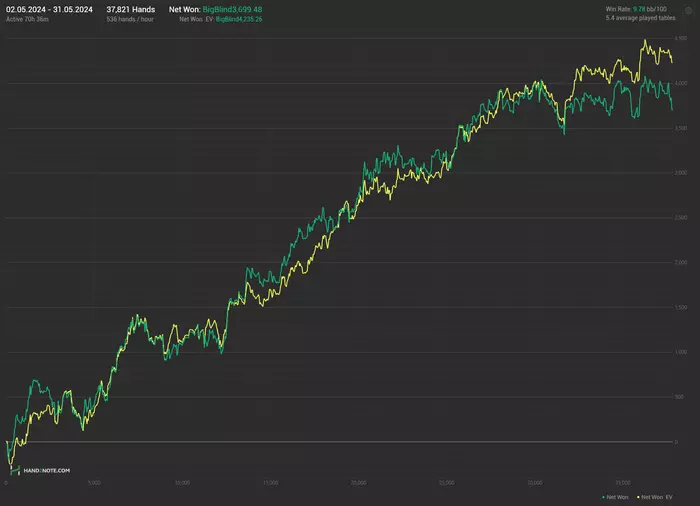Click the 5.4 average played tables text
The height and width of the screenshot is (506, 700).
pos(641,18)
